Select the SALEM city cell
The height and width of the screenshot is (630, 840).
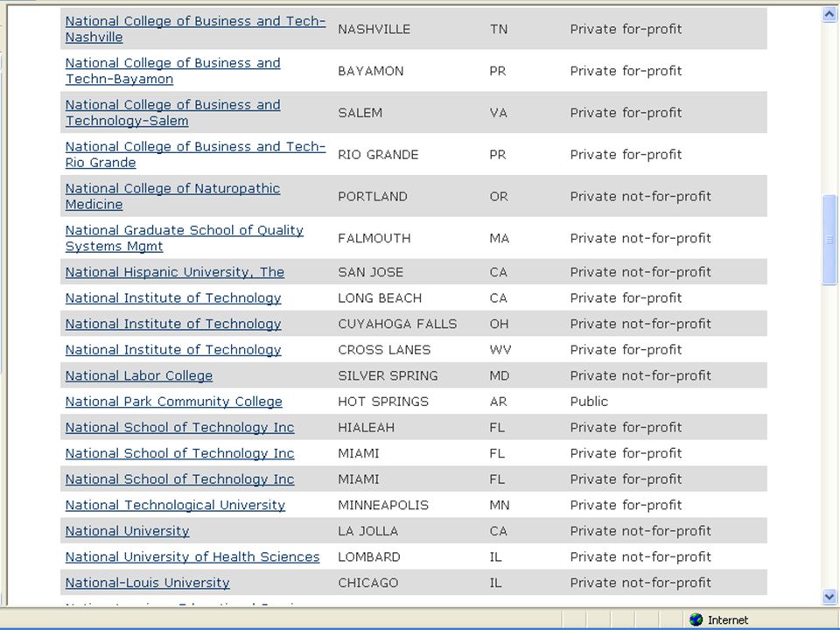pos(360,113)
